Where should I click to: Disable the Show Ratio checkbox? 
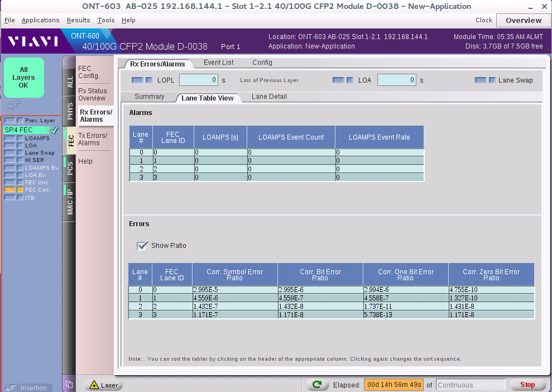coord(142,245)
